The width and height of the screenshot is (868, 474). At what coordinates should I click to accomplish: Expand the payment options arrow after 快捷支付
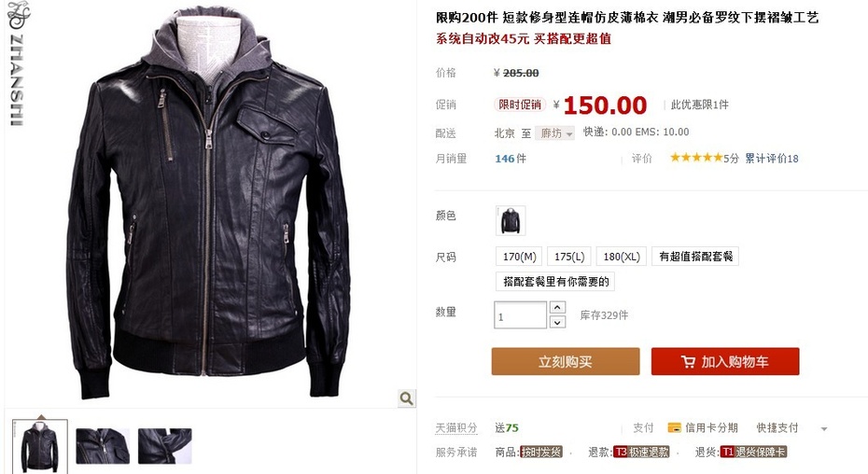[x=824, y=428]
